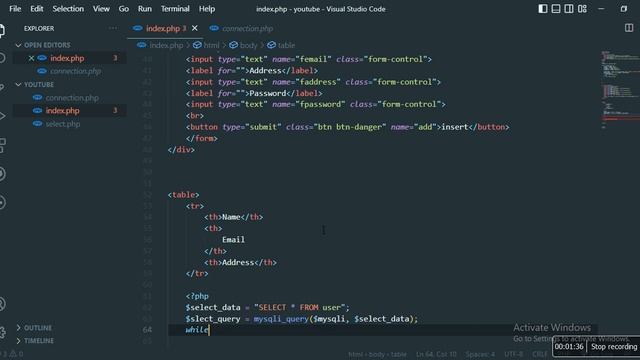Open the Manage gear icon

2,332
